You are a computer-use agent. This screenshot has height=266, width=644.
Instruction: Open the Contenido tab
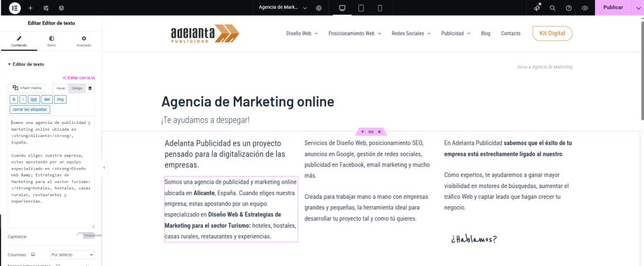coord(19,42)
